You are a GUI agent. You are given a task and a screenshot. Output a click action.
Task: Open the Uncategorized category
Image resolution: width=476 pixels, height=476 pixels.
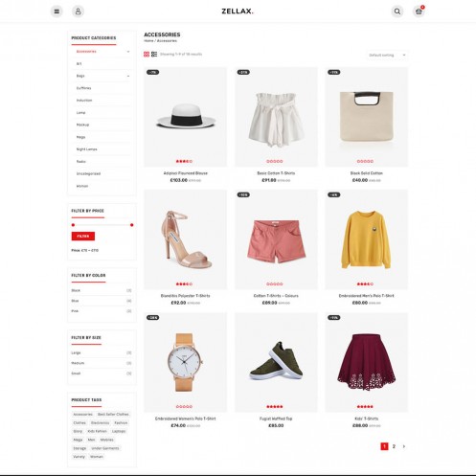click(88, 173)
